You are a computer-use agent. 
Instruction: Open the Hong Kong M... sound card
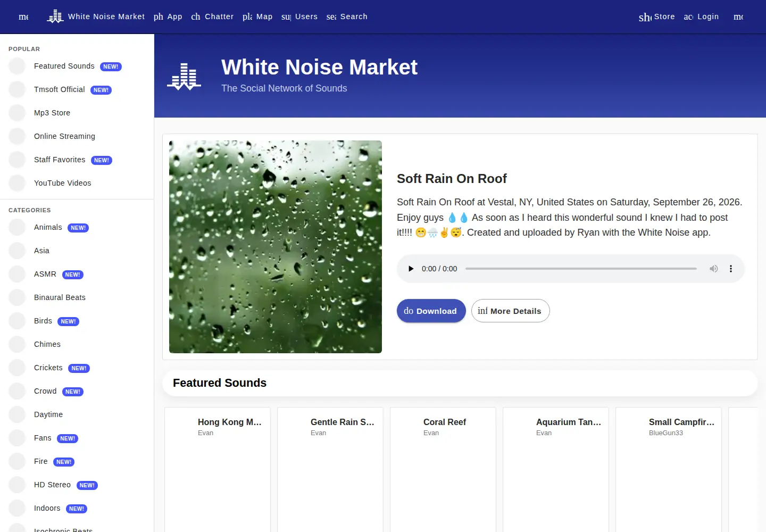[x=218, y=470]
